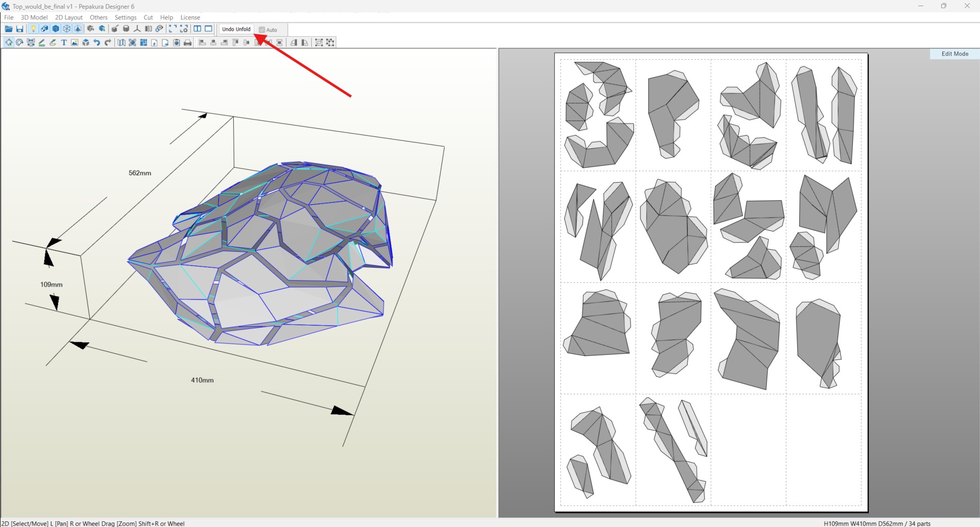The image size is (980, 527).
Task: Click the blue arrange-with-arrows icon
Action: pos(132,42)
